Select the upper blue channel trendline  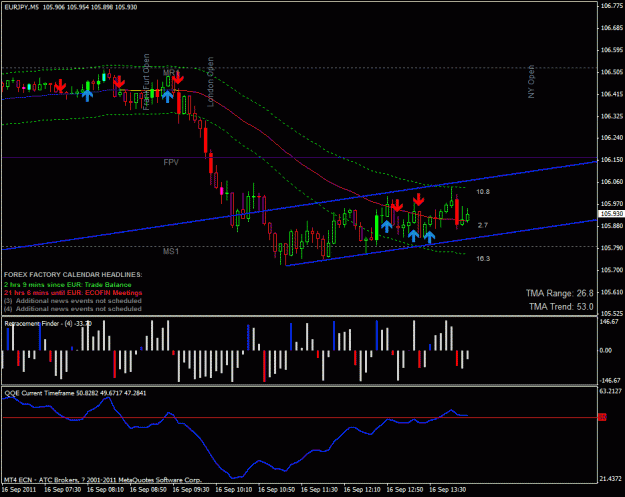(299, 205)
